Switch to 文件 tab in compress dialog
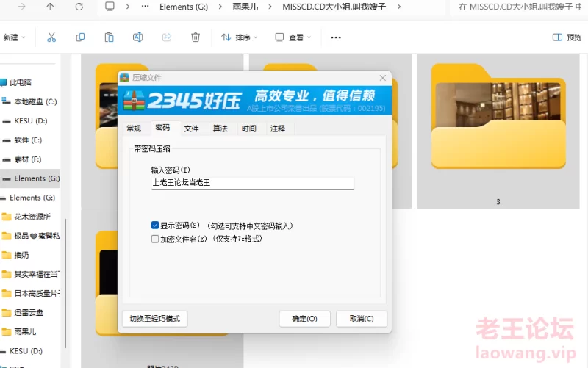The image size is (588, 368). tap(191, 129)
